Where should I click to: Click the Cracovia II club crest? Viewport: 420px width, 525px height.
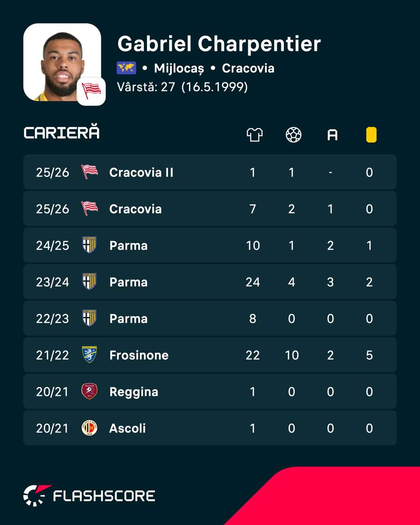coord(90,172)
